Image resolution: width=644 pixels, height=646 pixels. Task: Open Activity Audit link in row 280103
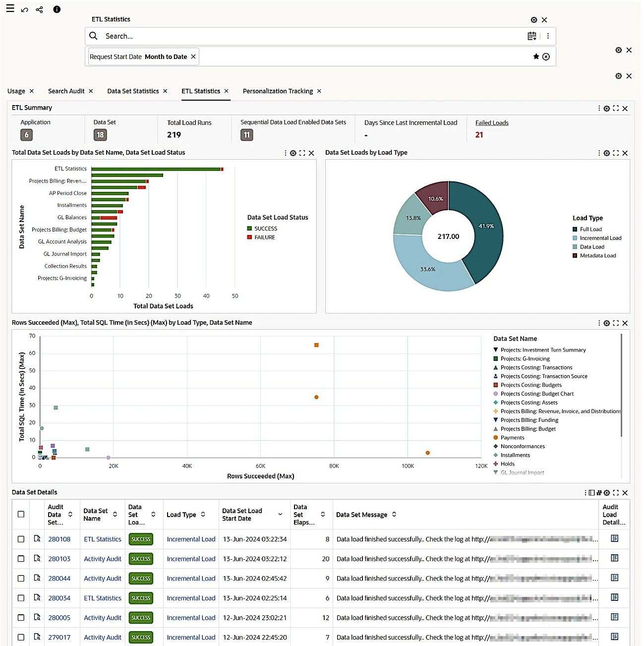(103, 559)
